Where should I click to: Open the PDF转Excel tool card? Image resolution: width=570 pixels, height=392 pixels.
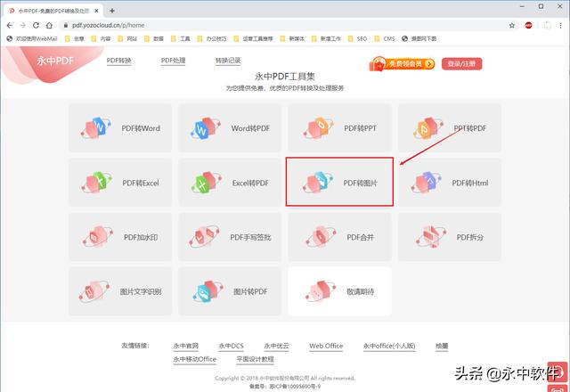pyautogui.click(x=120, y=183)
